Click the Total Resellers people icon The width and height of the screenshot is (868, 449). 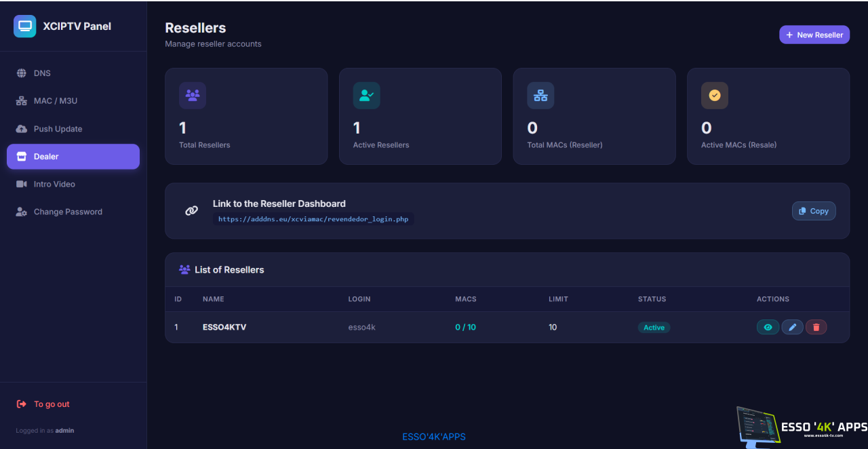pos(193,96)
